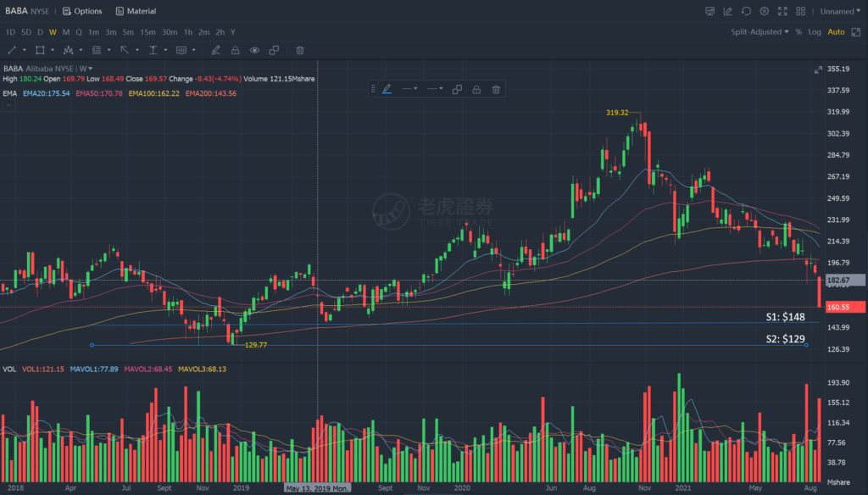Open the multi-chart grid layout icon
This screenshot has width=868, height=495.
pos(801,11)
